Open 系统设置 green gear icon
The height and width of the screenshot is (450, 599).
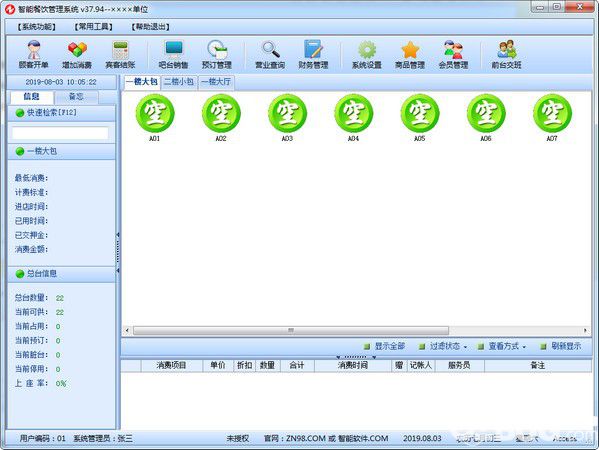point(367,55)
